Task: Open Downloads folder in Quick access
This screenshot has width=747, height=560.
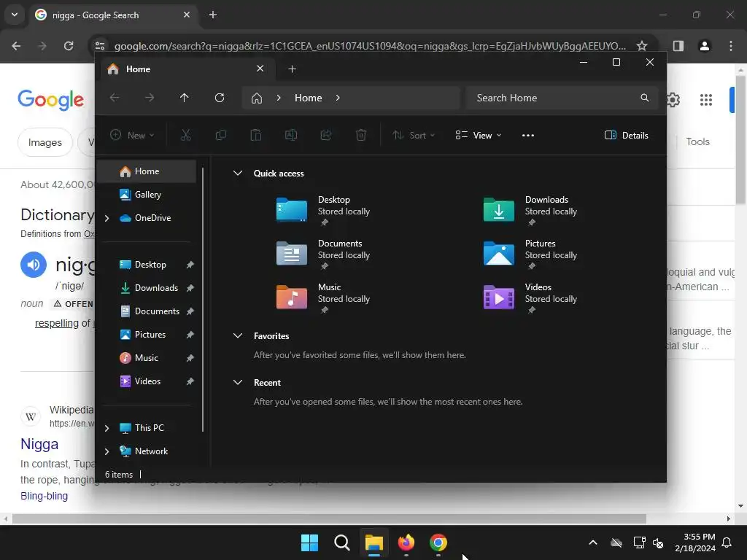Action: [x=499, y=210]
